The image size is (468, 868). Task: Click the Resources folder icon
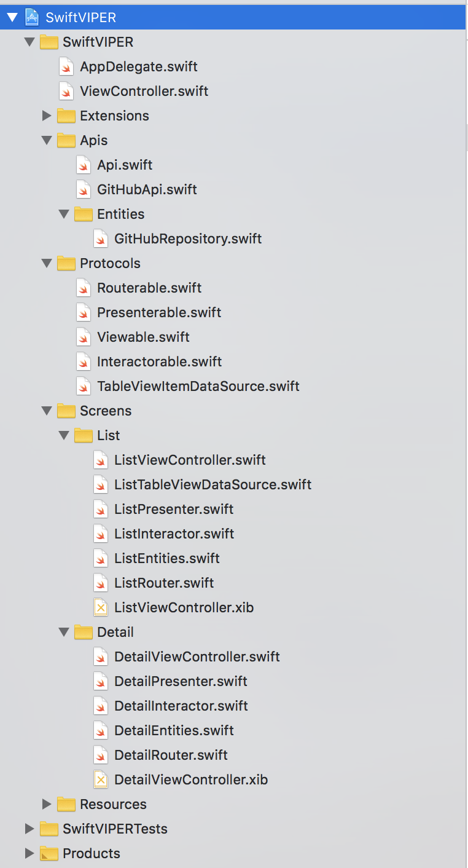coord(66,804)
